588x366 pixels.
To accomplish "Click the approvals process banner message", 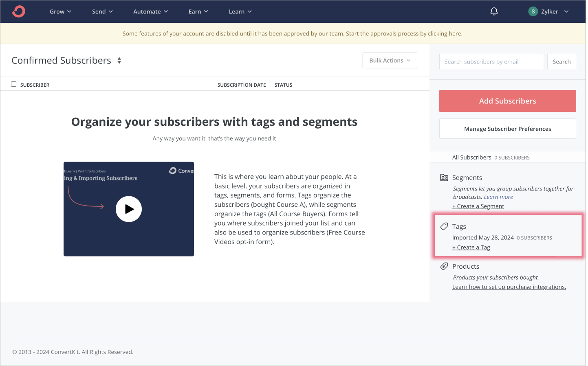I will pos(293,33).
